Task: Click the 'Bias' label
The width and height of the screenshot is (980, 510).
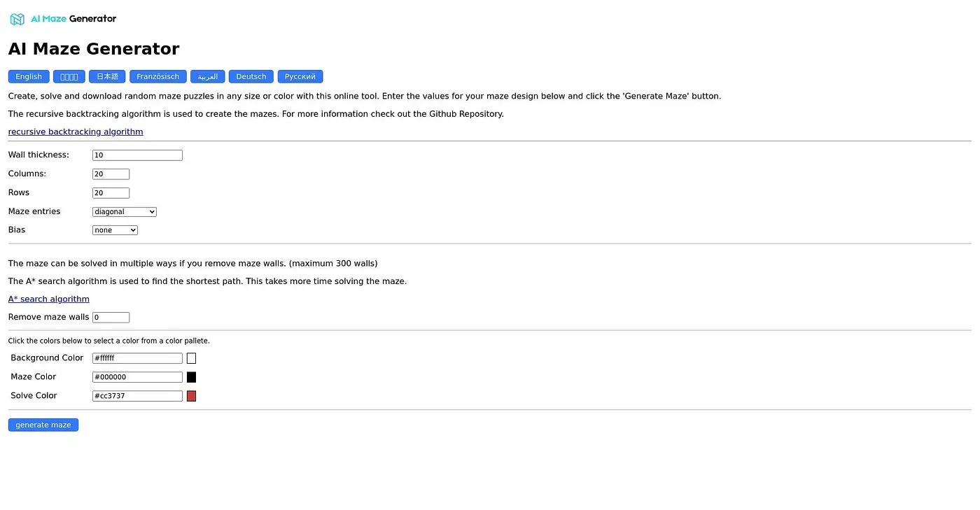Action: (x=17, y=229)
